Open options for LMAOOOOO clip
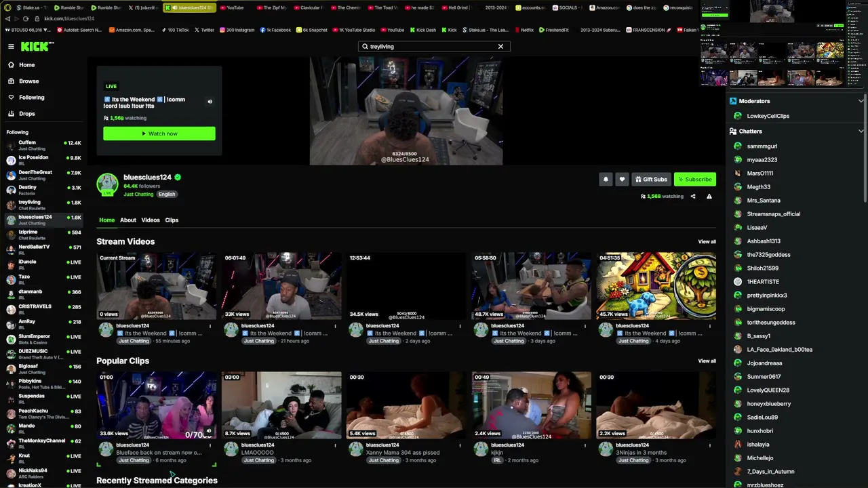868x488 pixels. (x=335, y=446)
